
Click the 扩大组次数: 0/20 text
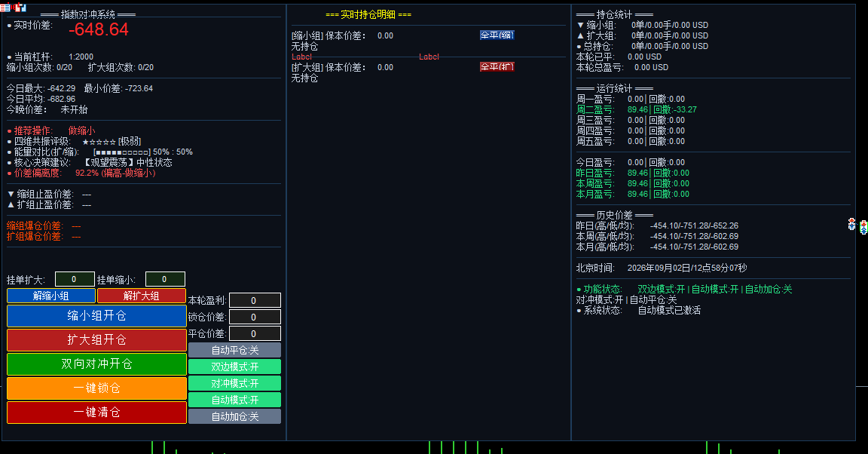[x=121, y=67]
